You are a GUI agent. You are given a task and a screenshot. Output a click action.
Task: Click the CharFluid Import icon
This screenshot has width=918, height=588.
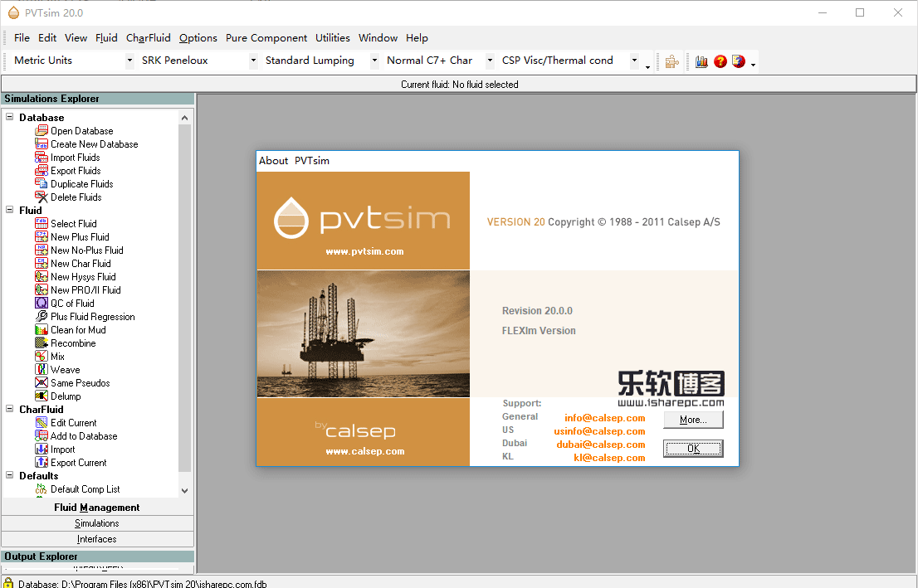click(41, 449)
